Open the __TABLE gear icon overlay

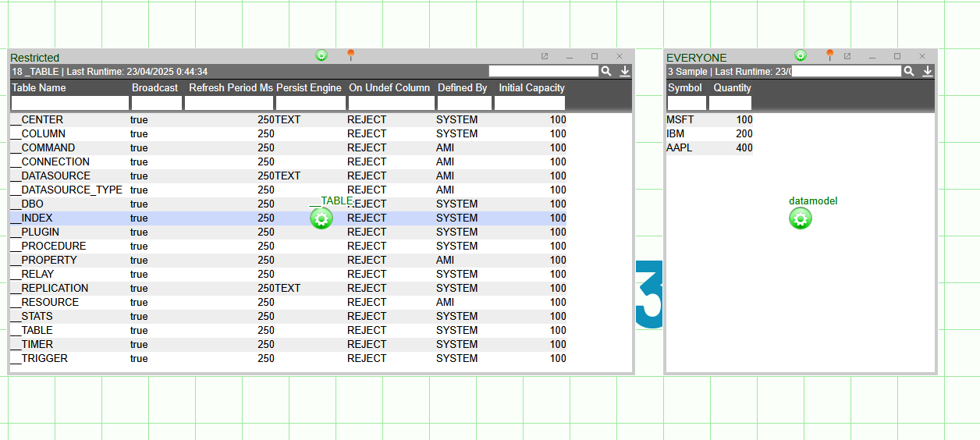tap(321, 218)
